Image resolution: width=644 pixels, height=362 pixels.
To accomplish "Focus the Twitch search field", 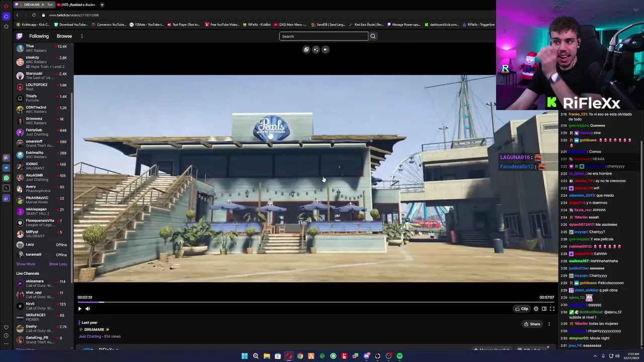I will (x=324, y=36).
